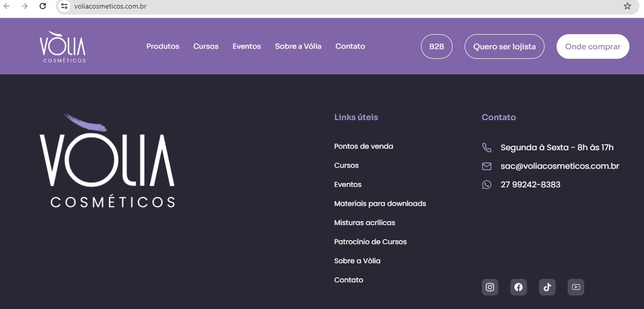
Task: Open the Sobre a Vòlia footer link
Action: point(357,261)
